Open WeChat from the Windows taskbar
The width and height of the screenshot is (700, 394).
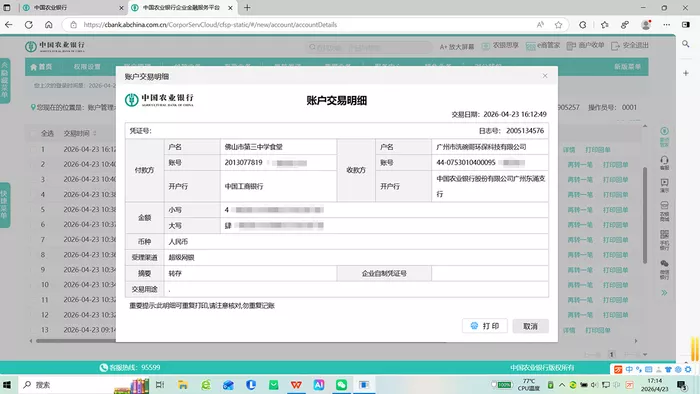click(x=342, y=385)
